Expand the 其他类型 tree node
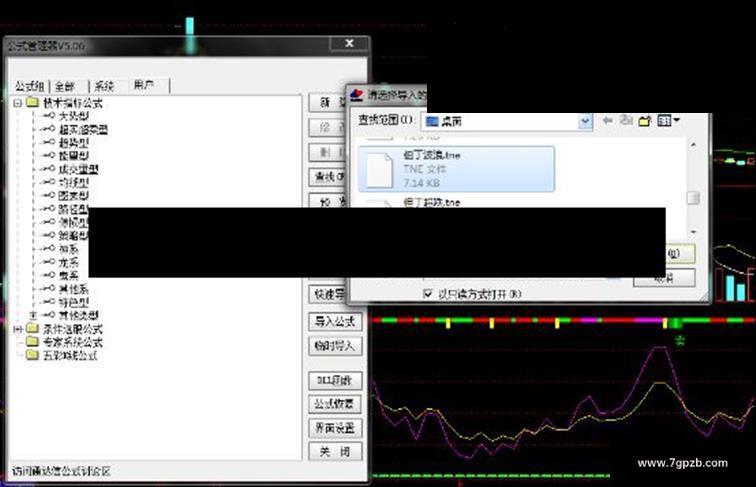The height and width of the screenshot is (487, 756). click(33, 315)
